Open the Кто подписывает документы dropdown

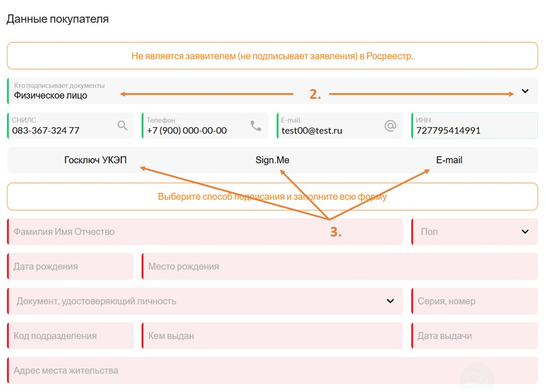pos(272,91)
